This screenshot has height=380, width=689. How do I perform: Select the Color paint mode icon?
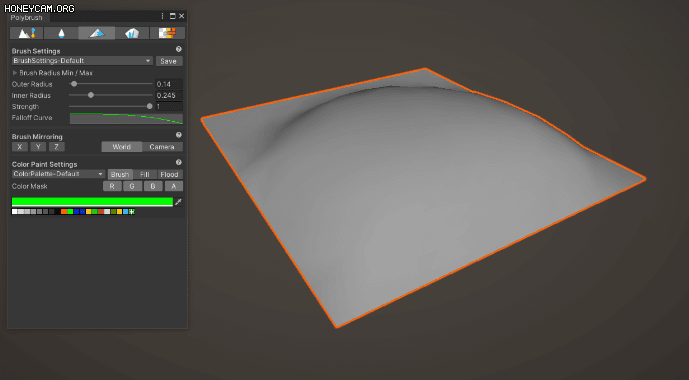point(97,33)
